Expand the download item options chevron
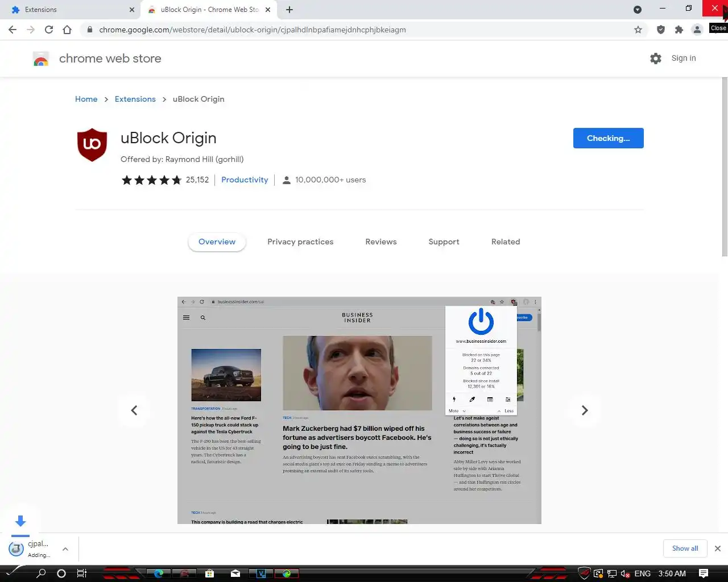Viewport: 728px width, 582px height. tap(65, 549)
